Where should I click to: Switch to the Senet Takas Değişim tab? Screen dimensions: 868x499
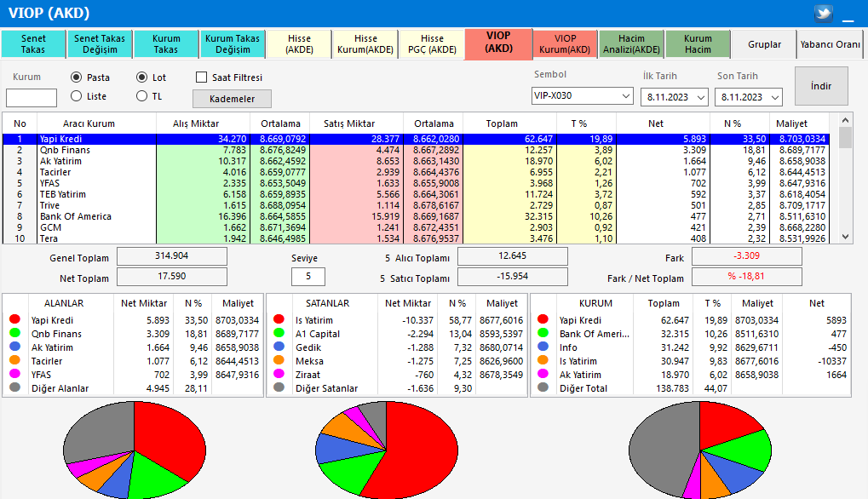pyautogui.click(x=100, y=44)
